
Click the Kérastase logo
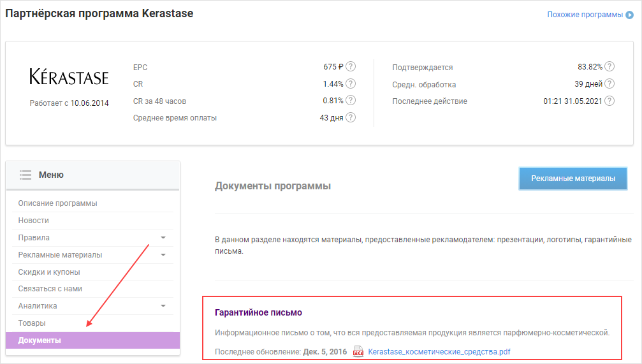pyautogui.click(x=69, y=77)
